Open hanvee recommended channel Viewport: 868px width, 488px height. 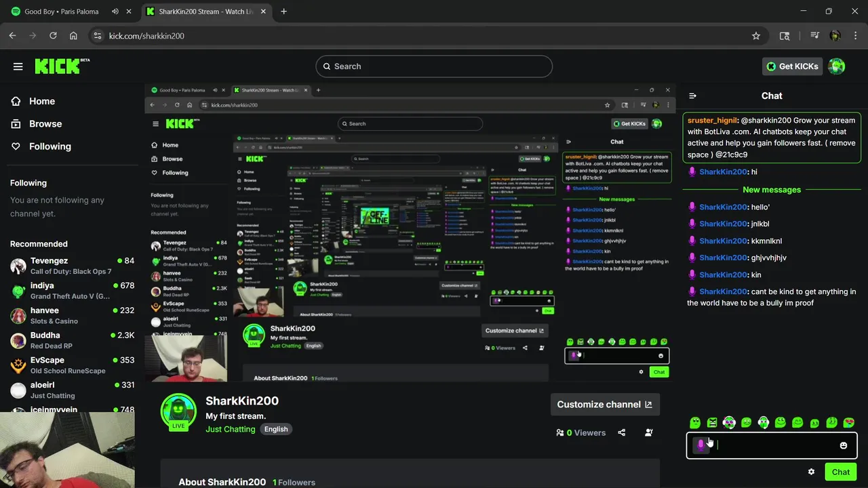[72, 315]
